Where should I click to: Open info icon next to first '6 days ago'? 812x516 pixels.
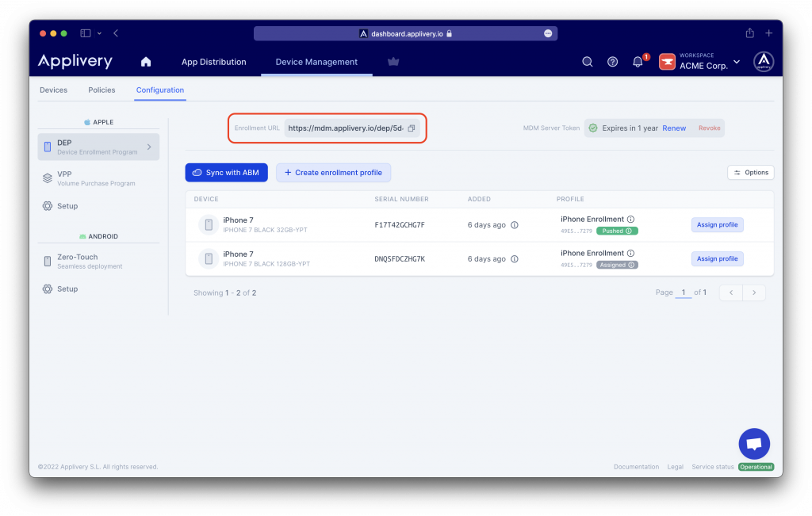(x=514, y=225)
